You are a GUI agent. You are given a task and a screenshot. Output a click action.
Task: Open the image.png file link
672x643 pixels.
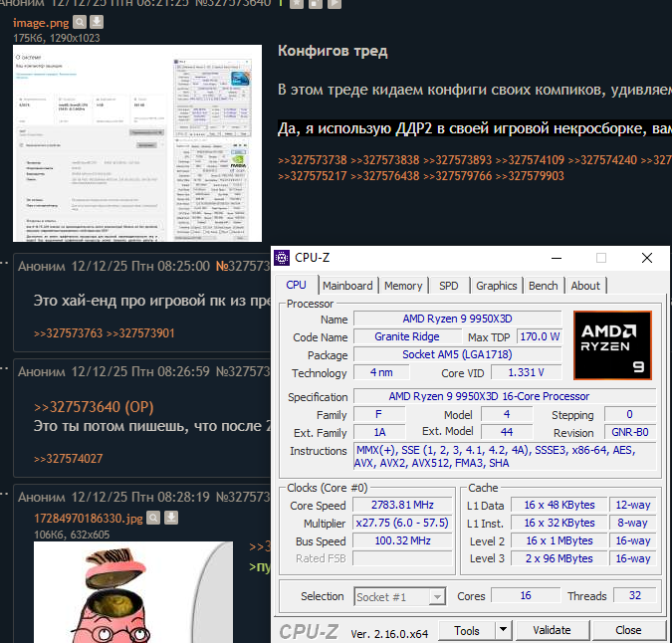point(41,23)
